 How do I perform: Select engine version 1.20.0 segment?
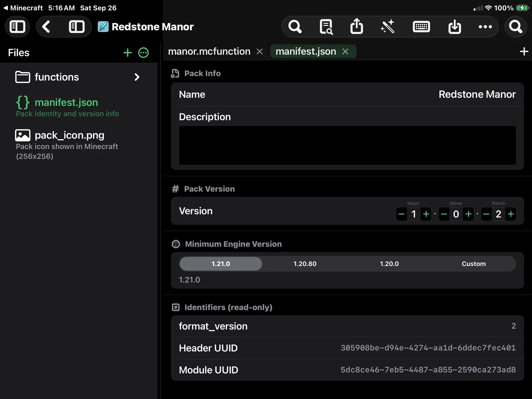tap(389, 264)
